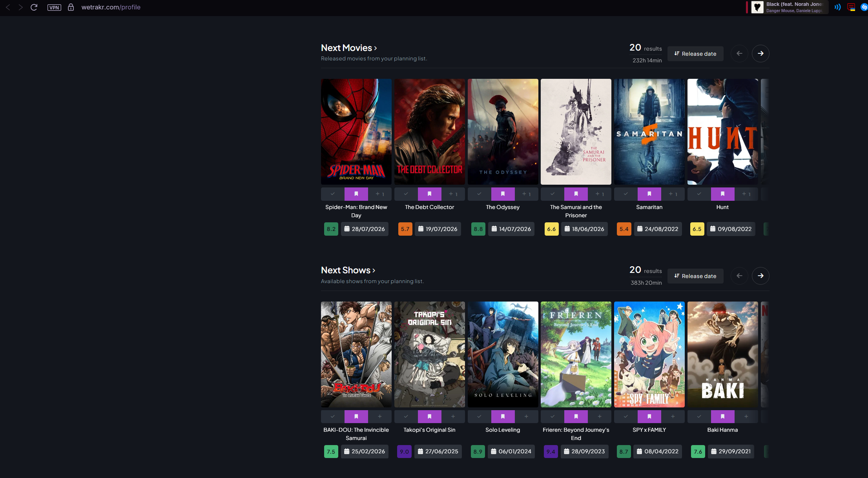Click the plus icon under Solo Leveling

coord(526,416)
